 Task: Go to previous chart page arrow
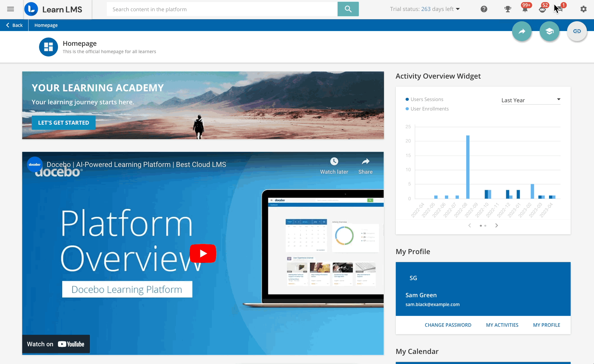click(x=469, y=225)
